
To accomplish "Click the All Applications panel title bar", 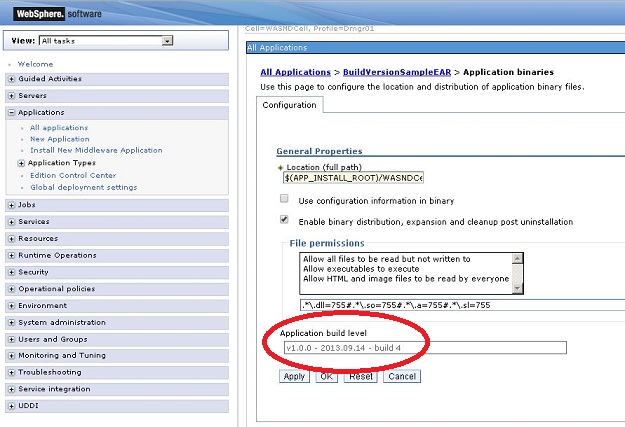I will pos(435,47).
